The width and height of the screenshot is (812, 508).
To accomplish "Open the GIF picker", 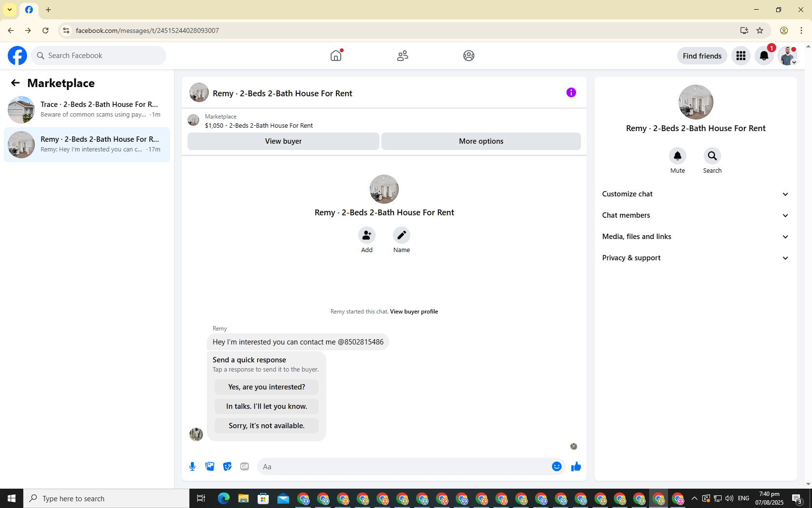I will (245, 466).
